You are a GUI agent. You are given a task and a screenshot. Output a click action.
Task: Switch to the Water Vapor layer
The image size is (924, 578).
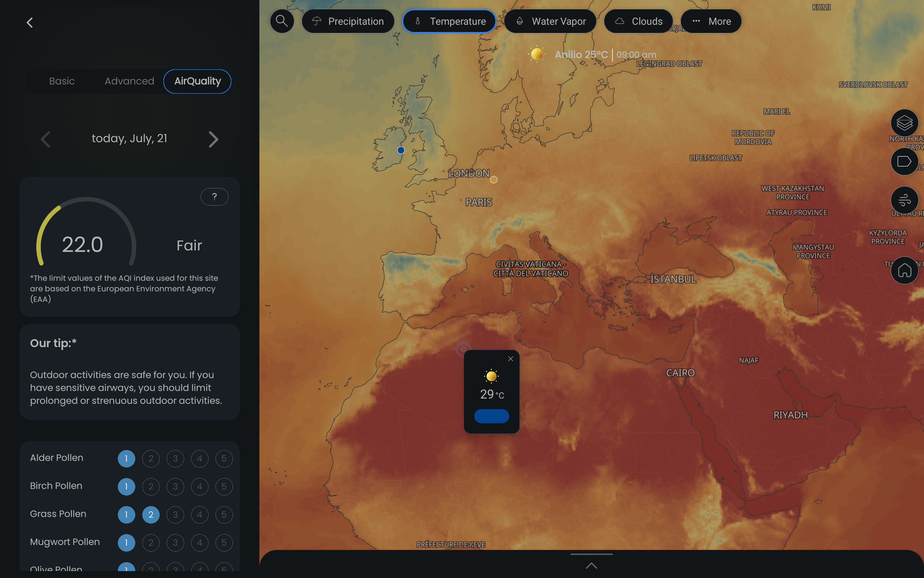coord(550,21)
